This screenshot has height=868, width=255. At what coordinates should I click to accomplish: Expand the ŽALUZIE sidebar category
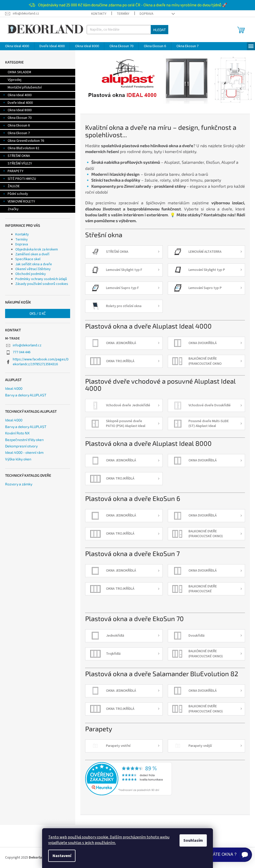coord(4,186)
